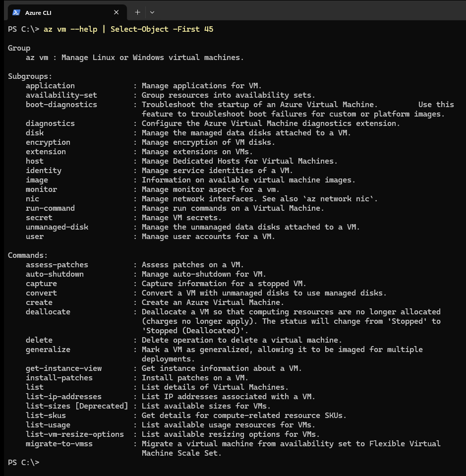The height and width of the screenshot is (476, 466).
Task: Click the 'list-usage' command name
Action: pyautogui.click(x=48, y=425)
